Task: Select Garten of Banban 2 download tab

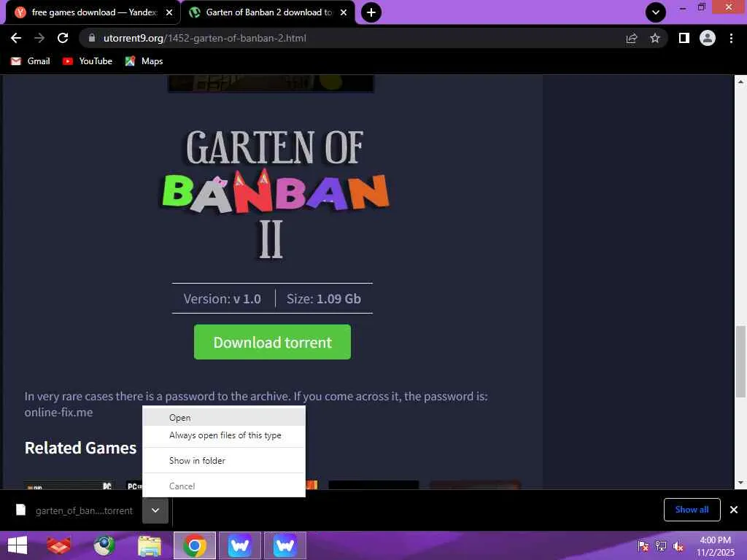Action: [268, 12]
